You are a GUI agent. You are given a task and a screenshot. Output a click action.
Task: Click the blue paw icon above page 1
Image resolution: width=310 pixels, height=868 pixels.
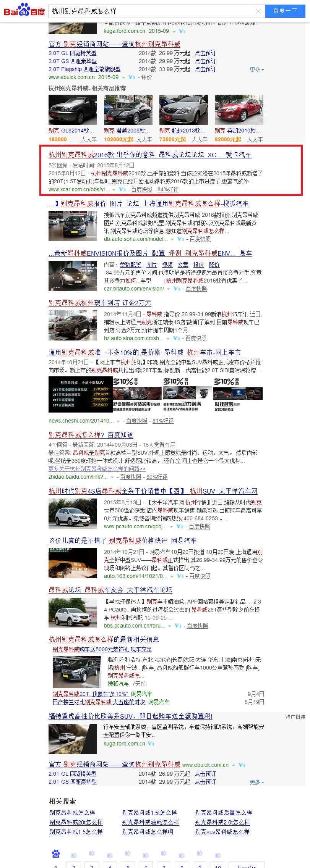click(56, 853)
